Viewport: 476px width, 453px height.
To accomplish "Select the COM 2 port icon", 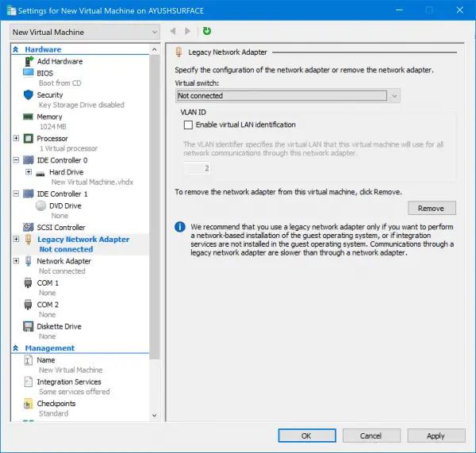I will (28, 305).
